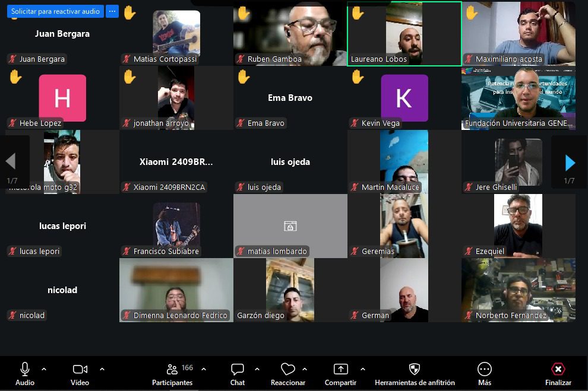The image size is (588, 391).
Task: Open the three-dots menu beside Solicitar button
Action: (112, 11)
